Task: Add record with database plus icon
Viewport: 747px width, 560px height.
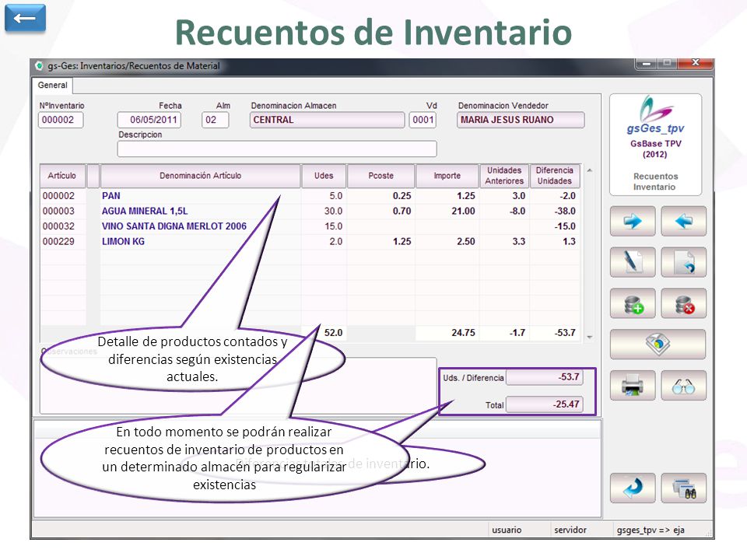Action: click(x=632, y=303)
